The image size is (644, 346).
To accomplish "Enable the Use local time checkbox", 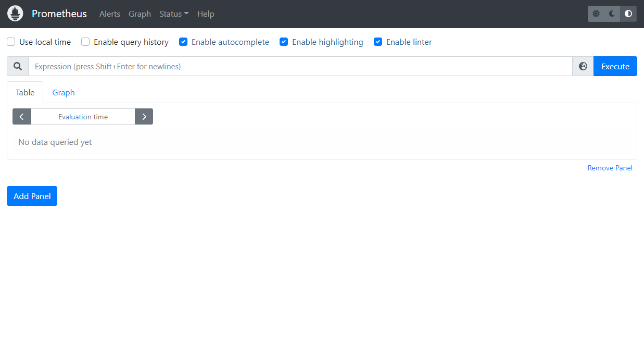I will (x=11, y=42).
